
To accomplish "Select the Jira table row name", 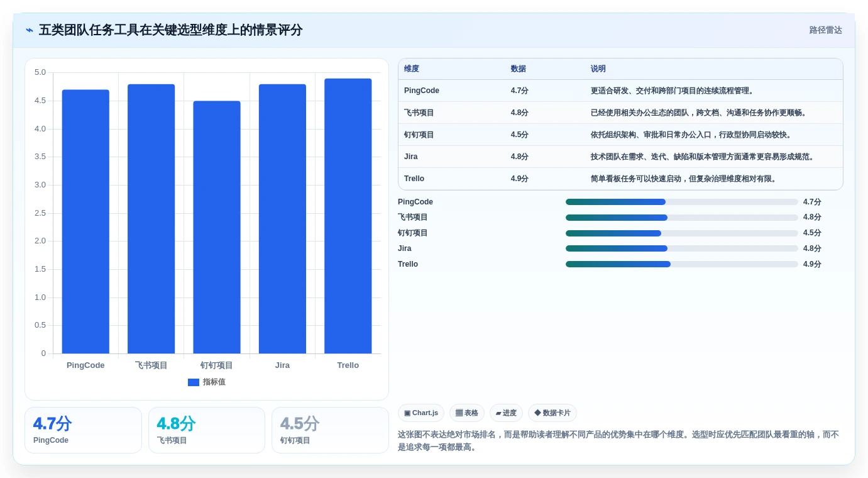I will point(411,157).
